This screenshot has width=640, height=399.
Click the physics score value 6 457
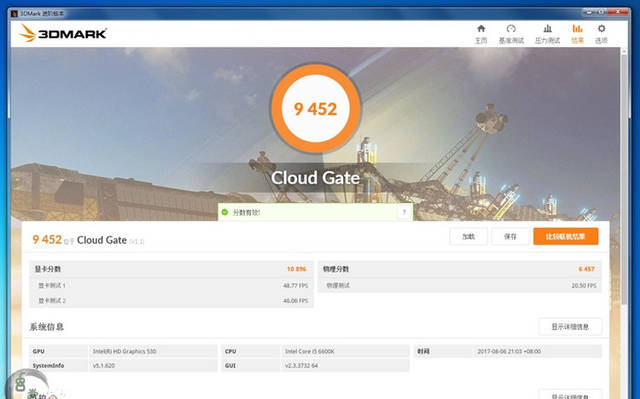click(587, 269)
